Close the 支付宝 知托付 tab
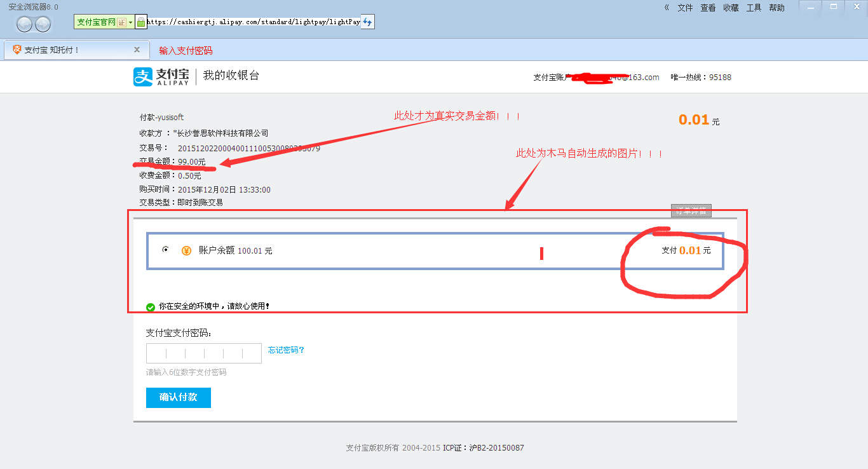868x469 pixels. (x=137, y=50)
